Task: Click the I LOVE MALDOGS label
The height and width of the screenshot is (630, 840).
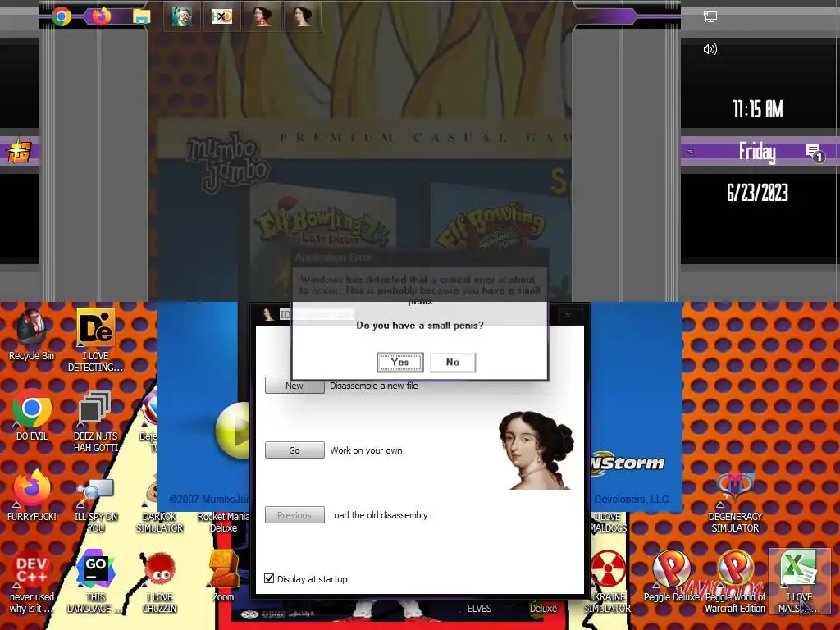Action: coord(608,523)
